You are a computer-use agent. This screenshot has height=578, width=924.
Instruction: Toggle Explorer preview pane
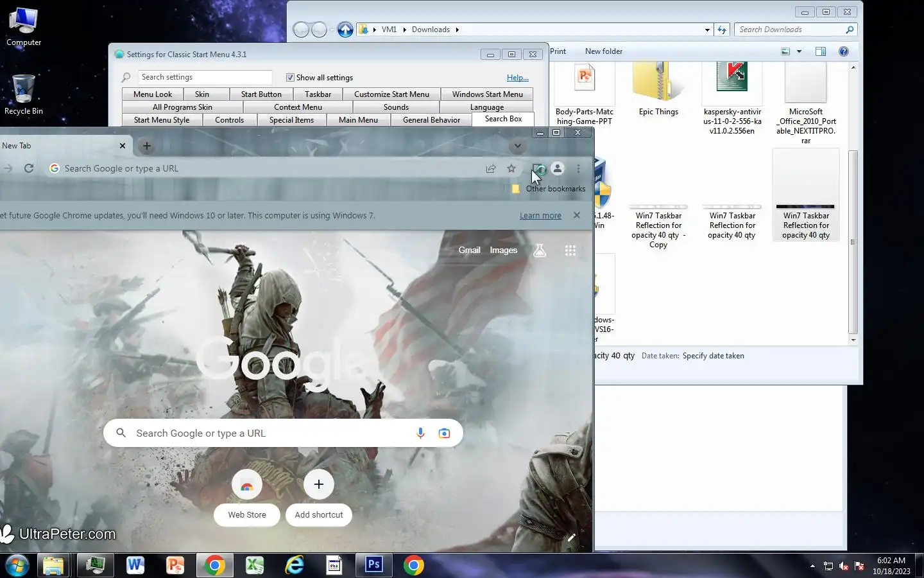820,51
